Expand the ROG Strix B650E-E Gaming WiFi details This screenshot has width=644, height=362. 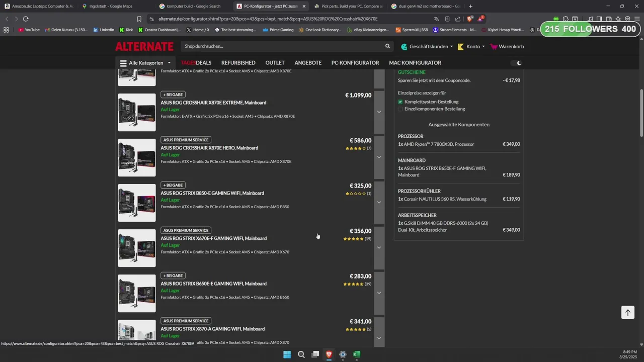pyautogui.click(x=379, y=293)
